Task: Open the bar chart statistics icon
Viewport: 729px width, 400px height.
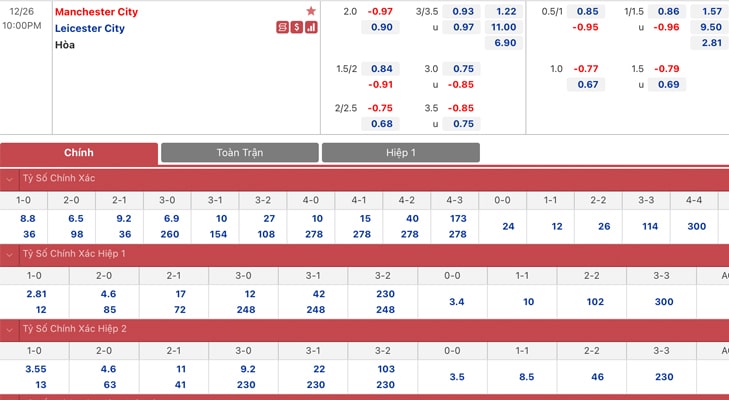Action: click(311, 27)
